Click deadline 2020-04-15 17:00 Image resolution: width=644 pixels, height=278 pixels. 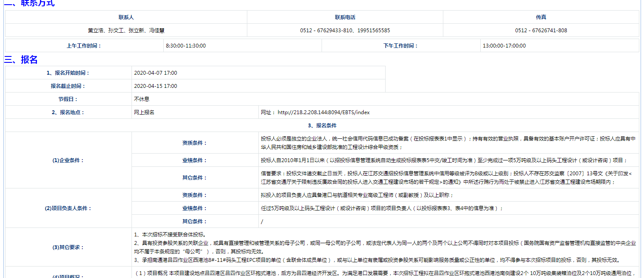pos(155,86)
